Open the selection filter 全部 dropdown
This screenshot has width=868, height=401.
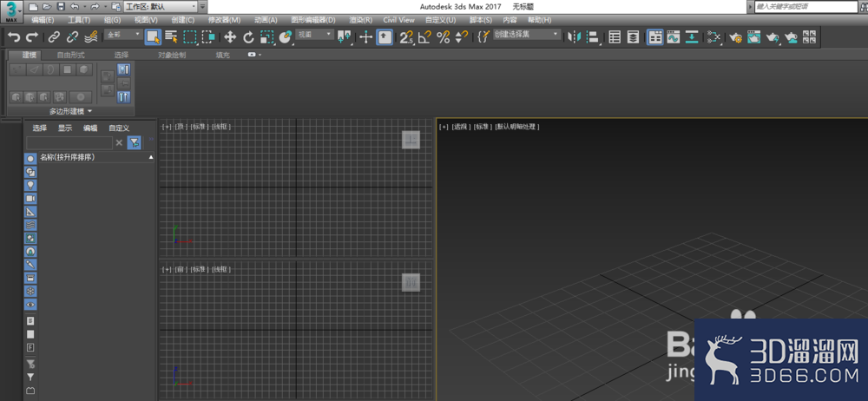(123, 35)
